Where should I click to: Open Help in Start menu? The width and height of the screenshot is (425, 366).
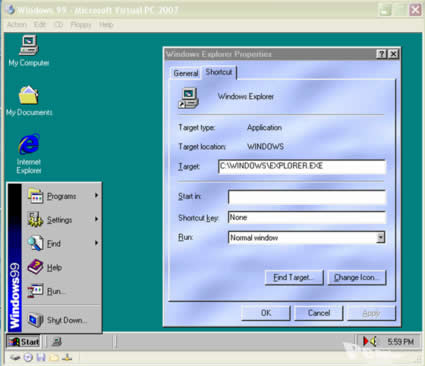[63, 267]
